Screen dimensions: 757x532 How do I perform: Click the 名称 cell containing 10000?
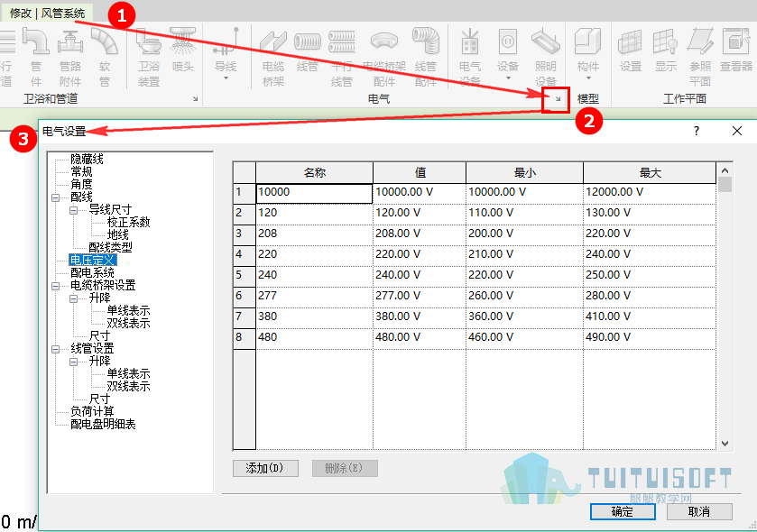point(314,193)
